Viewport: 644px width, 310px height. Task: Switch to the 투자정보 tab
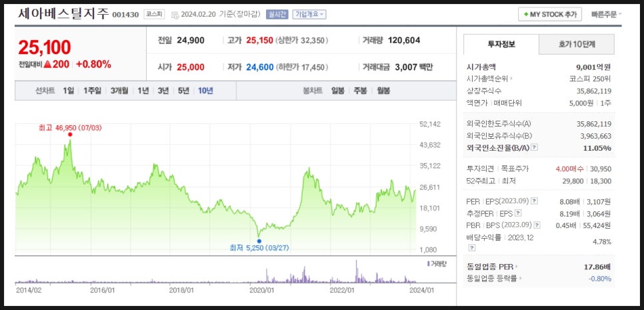coord(501,45)
